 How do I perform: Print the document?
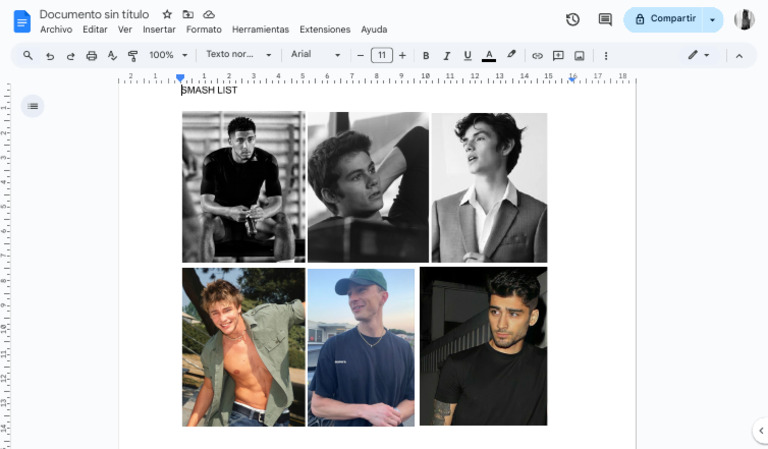pyautogui.click(x=91, y=56)
